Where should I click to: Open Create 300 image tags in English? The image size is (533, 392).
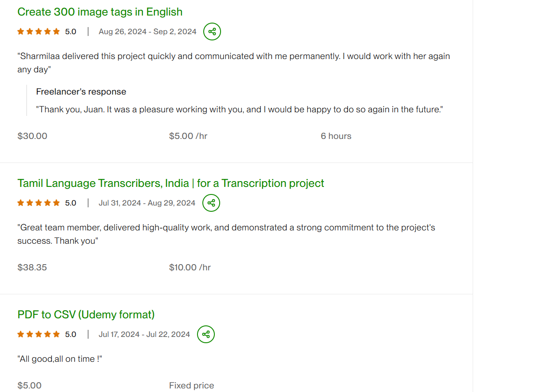(x=100, y=12)
